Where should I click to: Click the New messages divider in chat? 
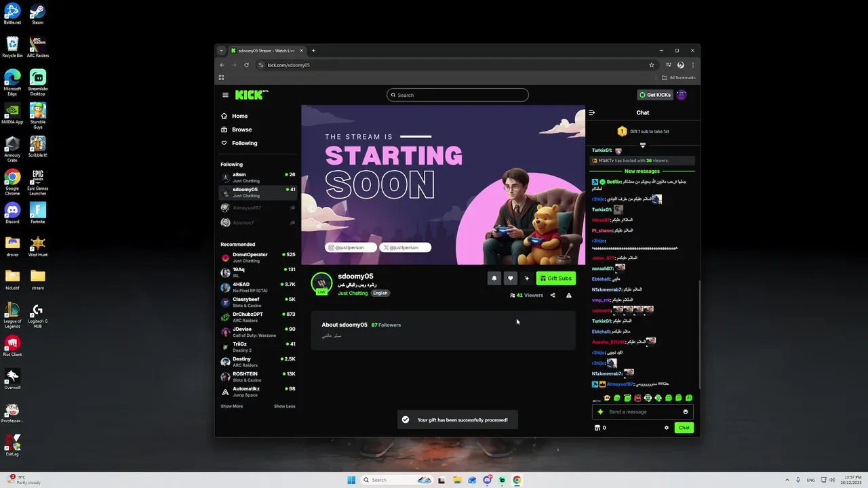point(642,171)
